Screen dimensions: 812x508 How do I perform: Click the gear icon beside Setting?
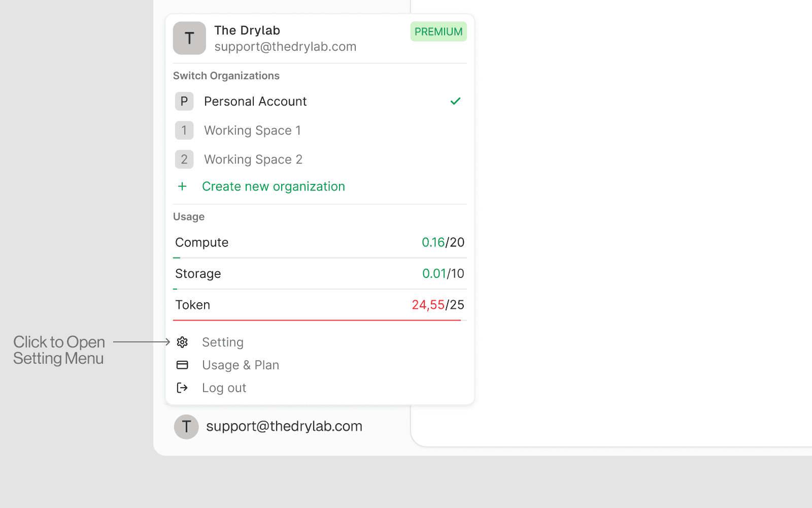(x=182, y=342)
